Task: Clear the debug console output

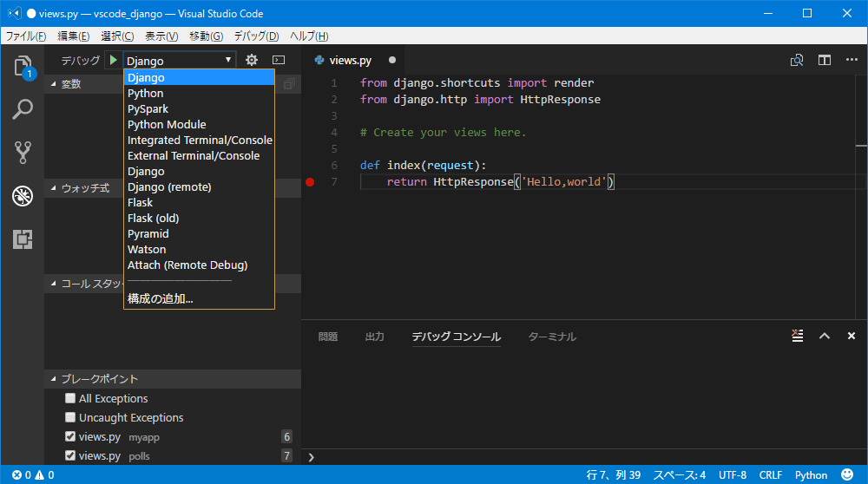Action: tap(797, 336)
